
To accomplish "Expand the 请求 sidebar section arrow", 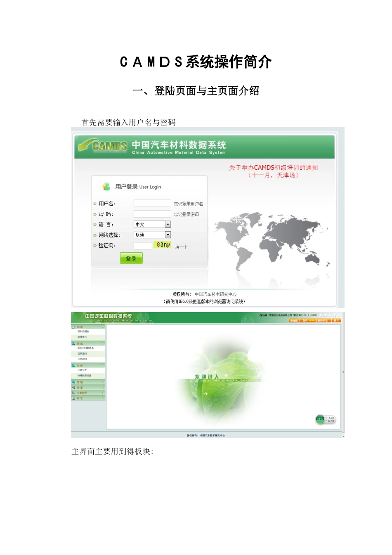I will (103, 387).
